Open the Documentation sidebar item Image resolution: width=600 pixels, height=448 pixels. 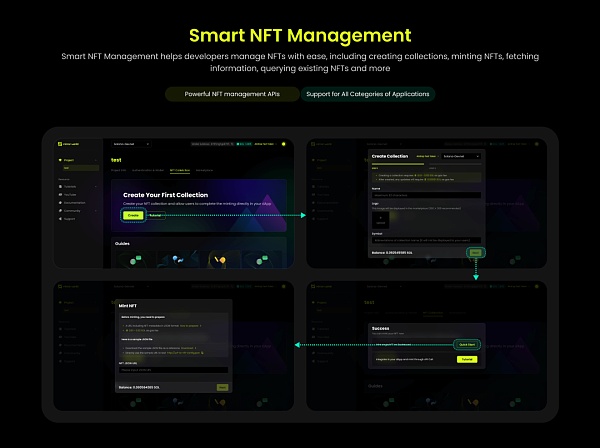72,203
